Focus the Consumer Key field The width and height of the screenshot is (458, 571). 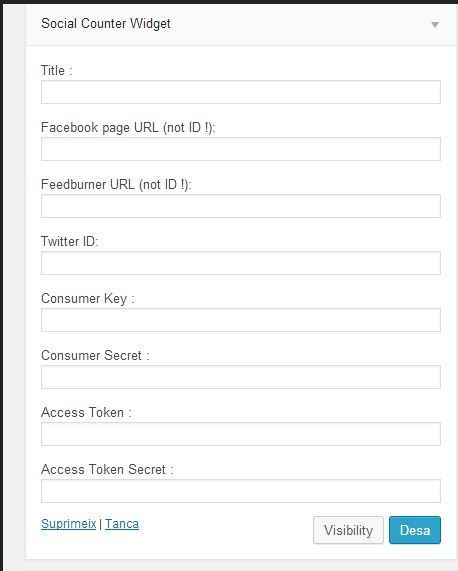point(241,320)
